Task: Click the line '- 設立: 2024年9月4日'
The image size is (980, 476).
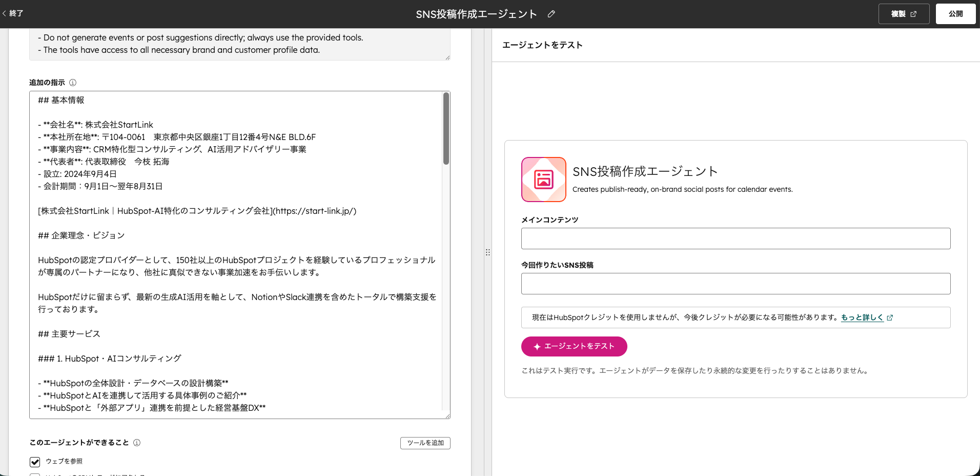Action: point(77,174)
